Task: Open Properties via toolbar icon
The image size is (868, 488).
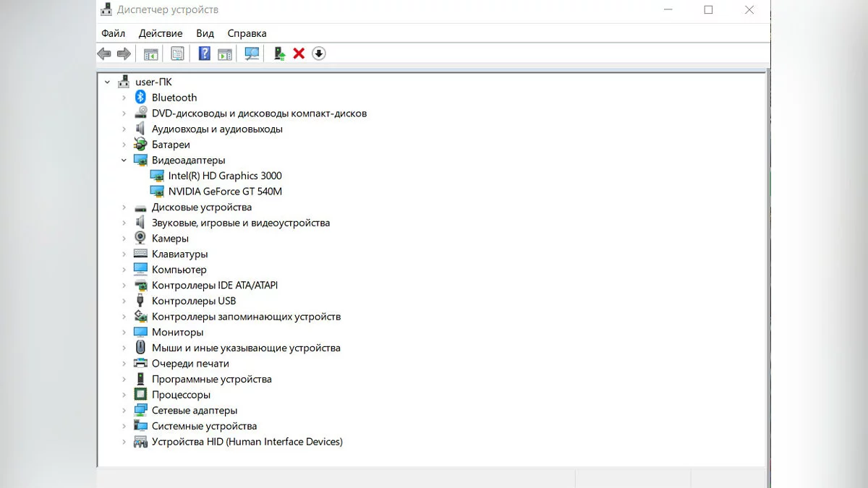Action: tap(177, 53)
